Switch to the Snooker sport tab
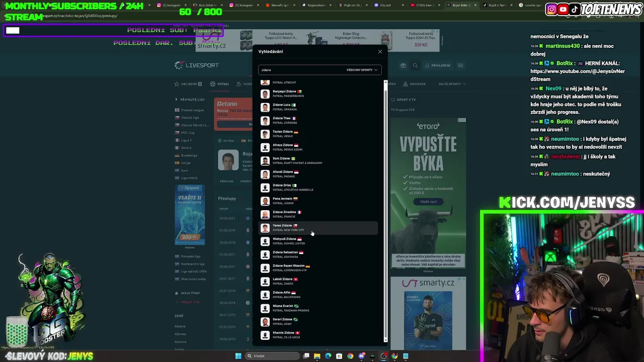Image resolution: width=644 pixels, height=362 pixels. [x=415, y=84]
